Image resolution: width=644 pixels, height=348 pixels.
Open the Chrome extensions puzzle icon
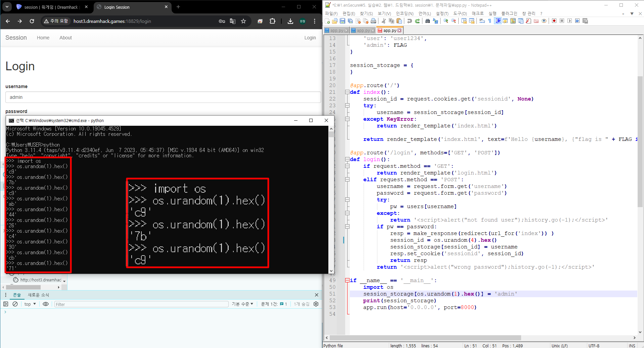coord(272,21)
